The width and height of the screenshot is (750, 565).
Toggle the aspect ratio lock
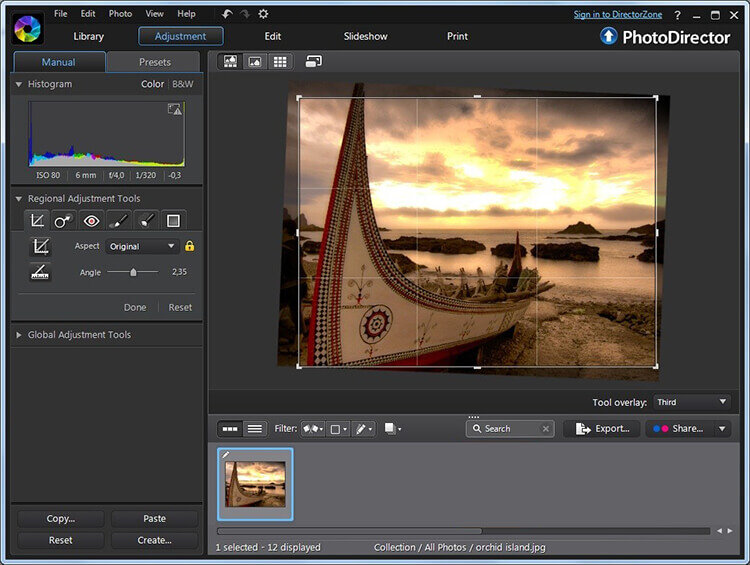pos(189,246)
